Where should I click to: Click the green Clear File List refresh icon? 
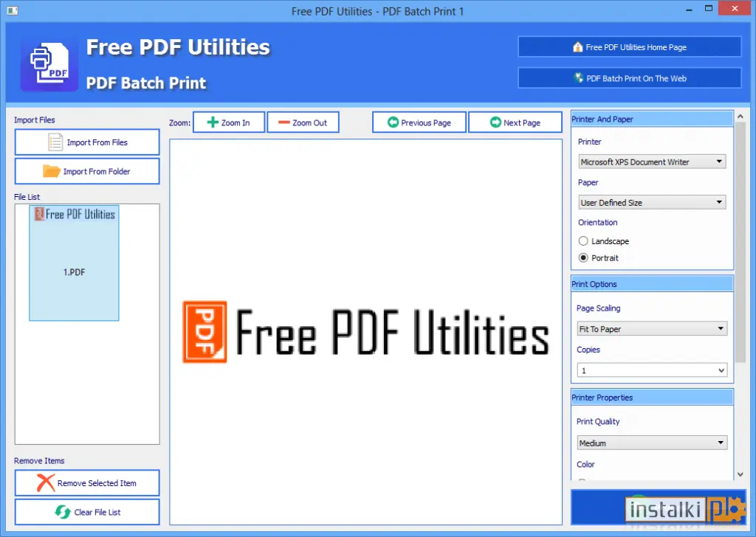63,512
